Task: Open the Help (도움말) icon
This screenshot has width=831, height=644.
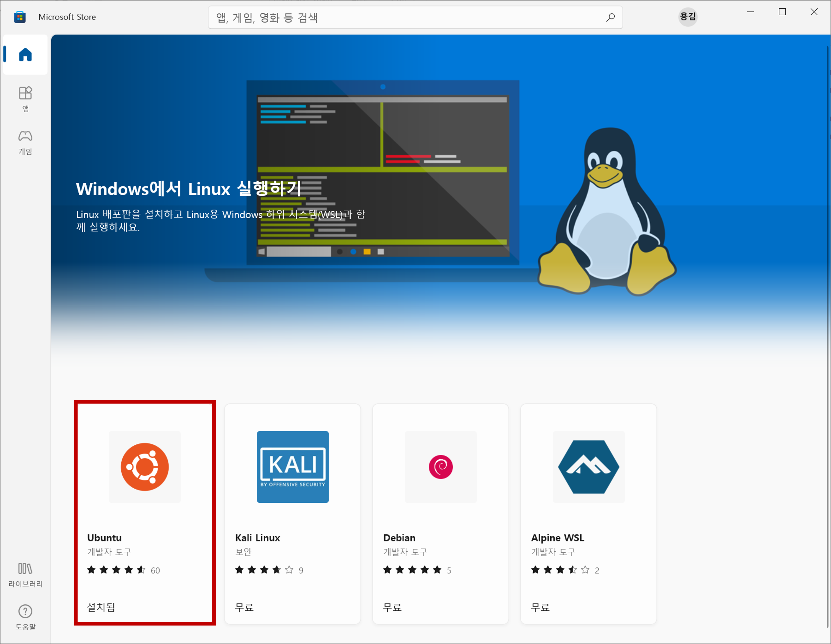Action: coord(25,611)
